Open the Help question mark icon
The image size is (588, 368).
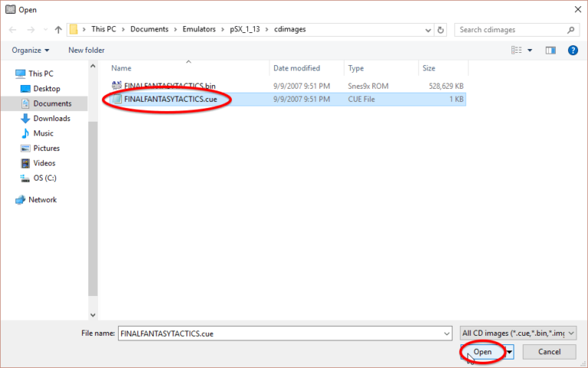572,50
